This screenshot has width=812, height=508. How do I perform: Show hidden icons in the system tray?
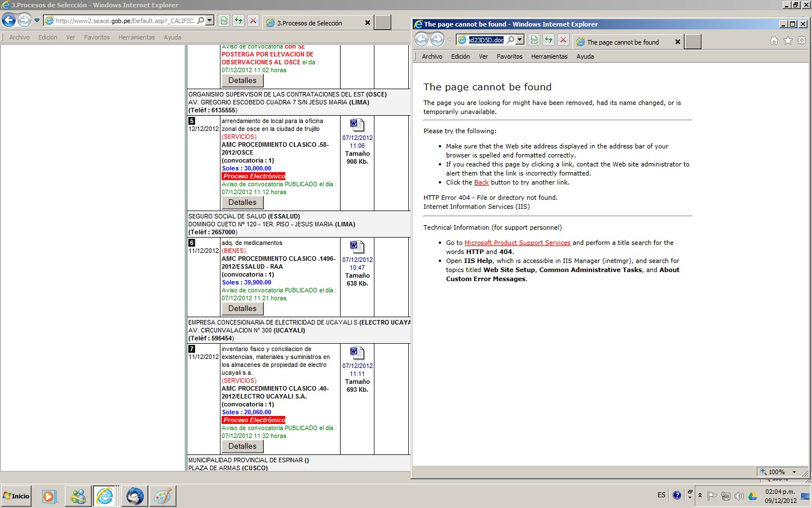click(700, 496)
